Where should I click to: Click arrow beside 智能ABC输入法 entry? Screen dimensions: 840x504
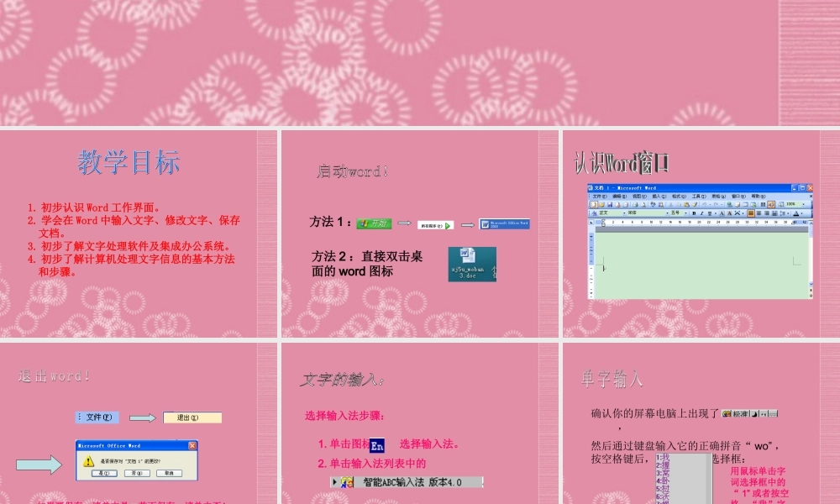point(335,482)
